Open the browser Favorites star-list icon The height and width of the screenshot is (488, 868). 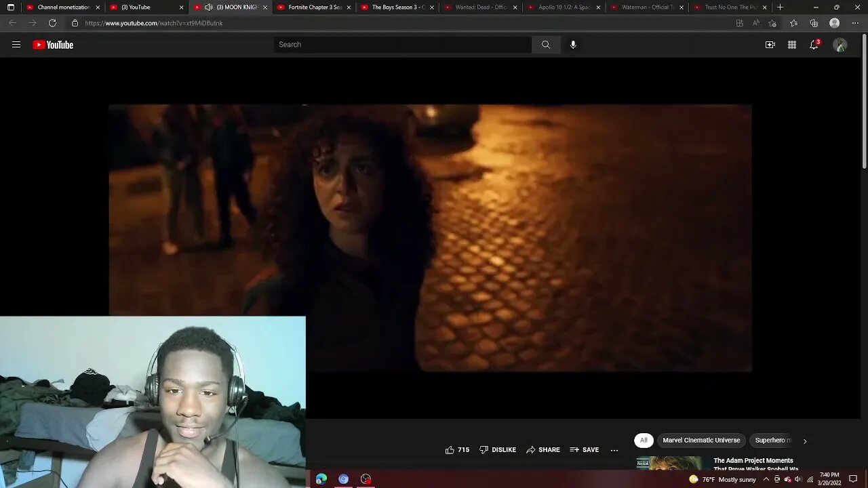pyautogui.click(x=793, y=23)
